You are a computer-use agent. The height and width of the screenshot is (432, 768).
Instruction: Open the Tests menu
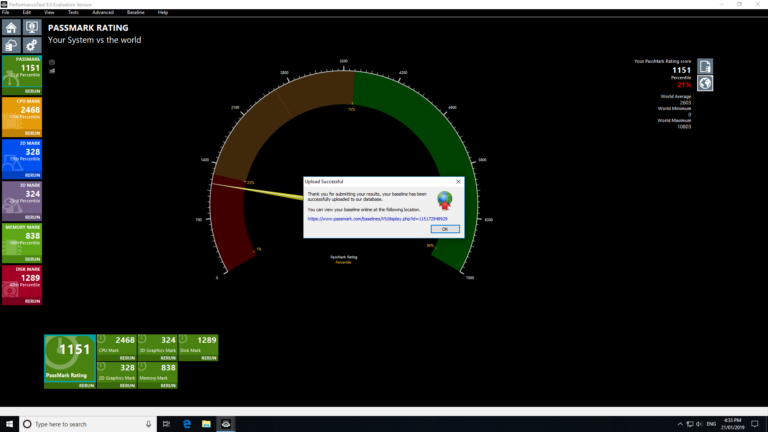coord(73,12)
